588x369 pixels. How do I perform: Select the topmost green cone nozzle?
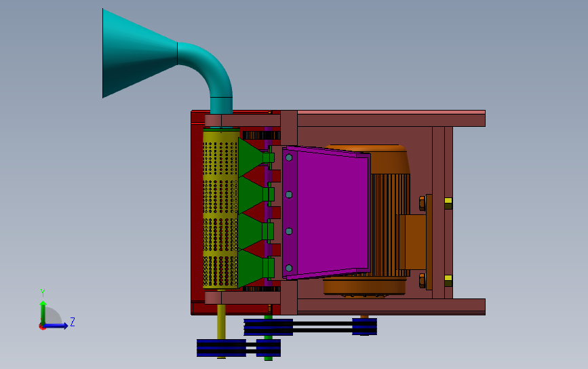click(x=250, y=157)
